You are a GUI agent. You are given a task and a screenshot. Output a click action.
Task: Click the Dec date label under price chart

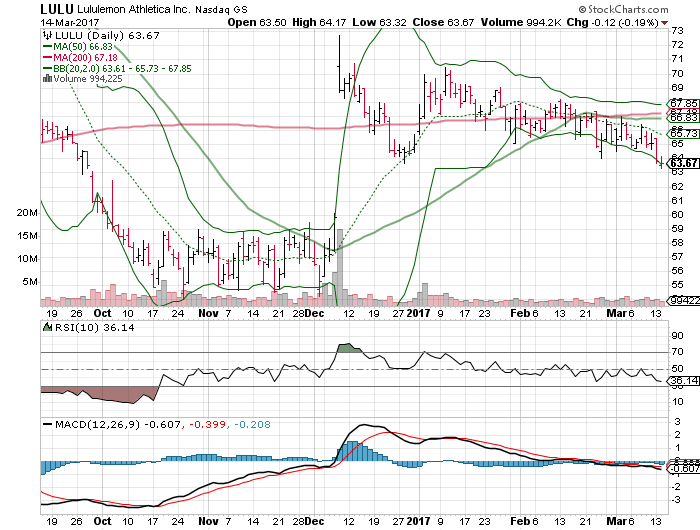point(315,313)
